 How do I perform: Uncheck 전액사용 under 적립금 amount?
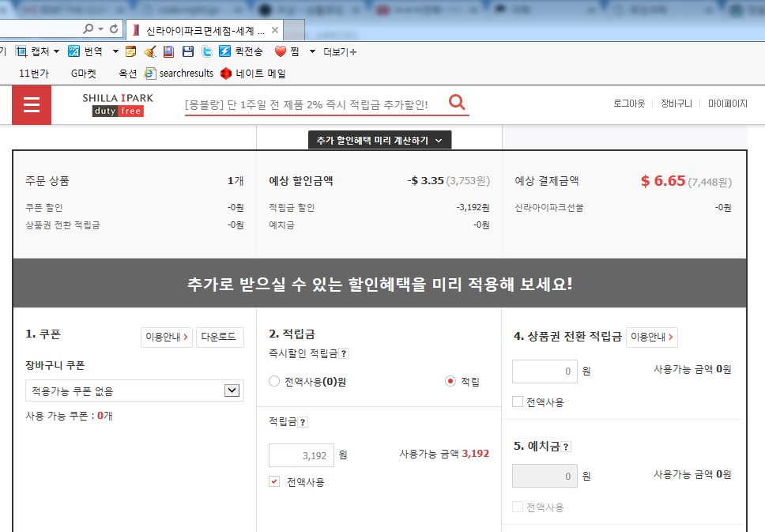[x=274, y=481]
